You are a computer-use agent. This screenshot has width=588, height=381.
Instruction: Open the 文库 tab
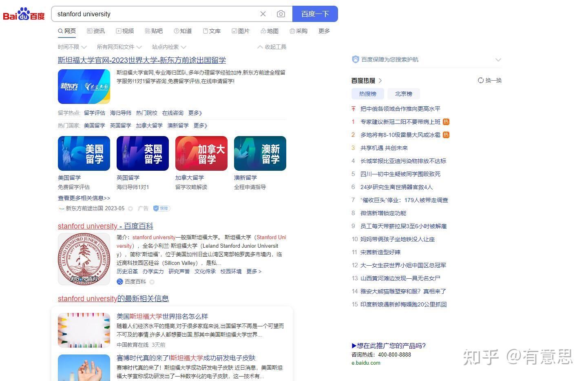(x=212, y=31)
